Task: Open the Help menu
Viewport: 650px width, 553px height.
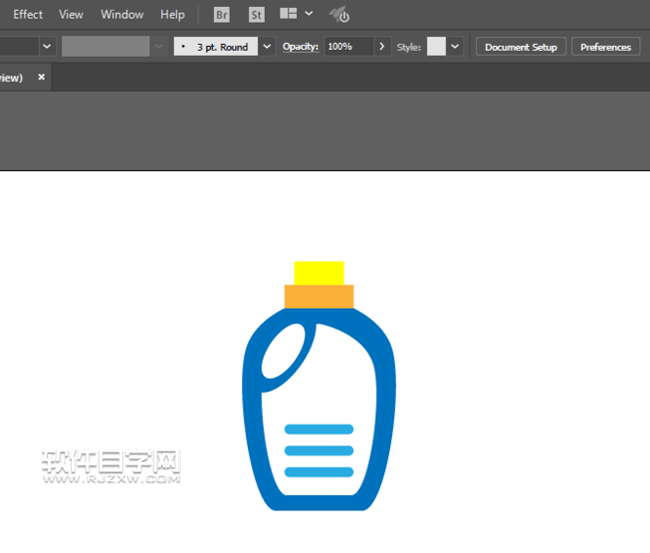Action: [x=172, y=15]
